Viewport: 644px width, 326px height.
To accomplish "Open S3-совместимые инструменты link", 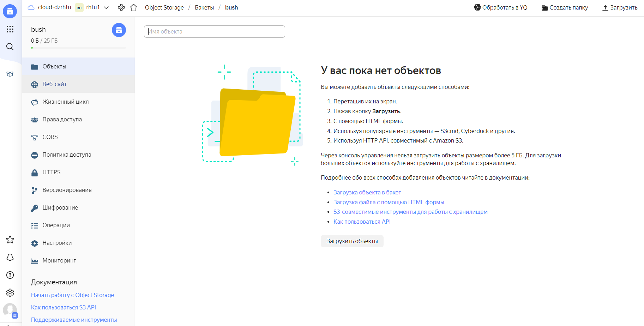I will tap(410, 212).
